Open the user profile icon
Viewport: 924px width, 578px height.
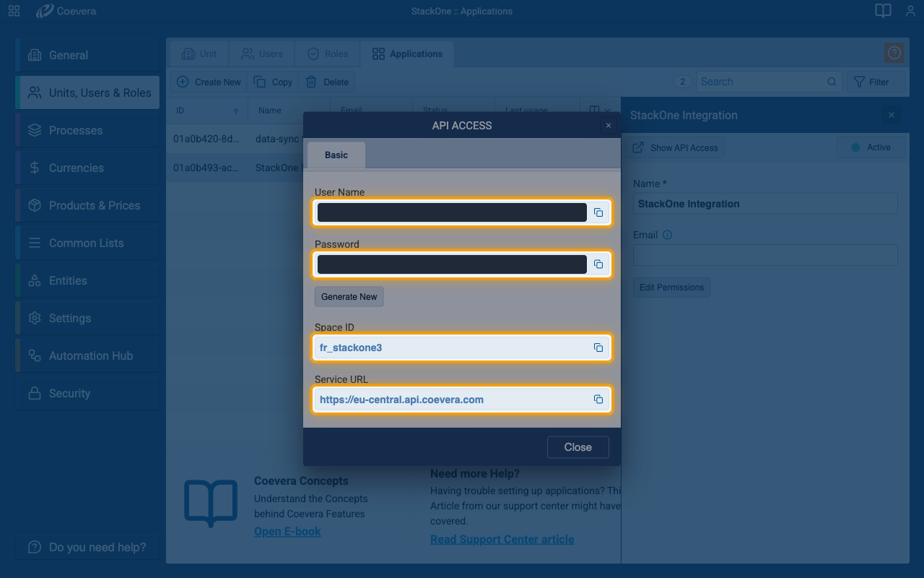(x=910, y=11)
